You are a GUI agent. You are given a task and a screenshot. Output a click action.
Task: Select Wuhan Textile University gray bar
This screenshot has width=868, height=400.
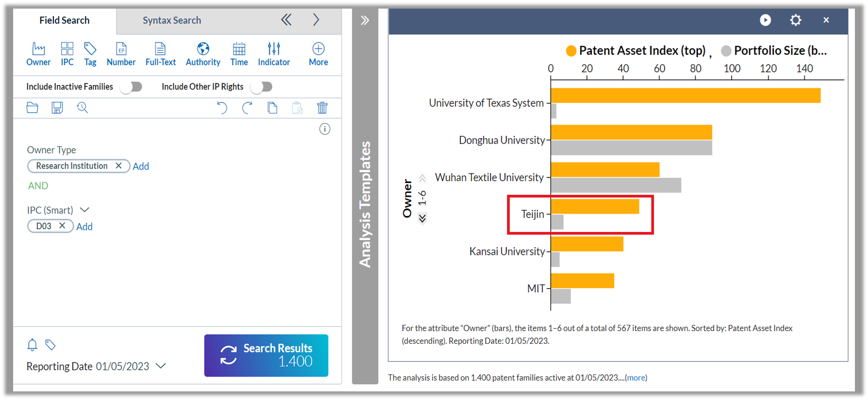(616, 185)
